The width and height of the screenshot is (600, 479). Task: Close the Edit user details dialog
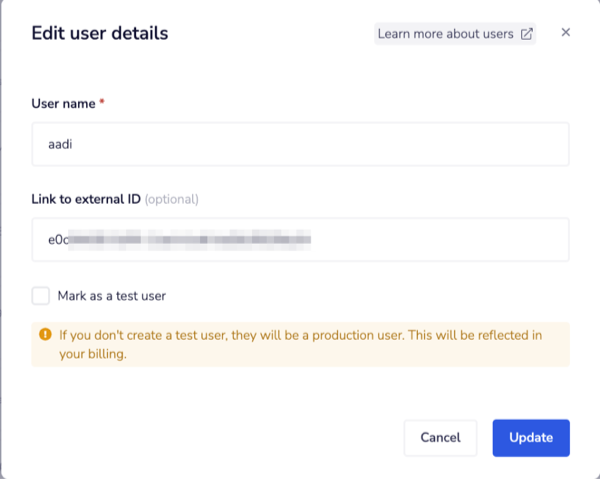pyautogui.click(x=565, y=33)
